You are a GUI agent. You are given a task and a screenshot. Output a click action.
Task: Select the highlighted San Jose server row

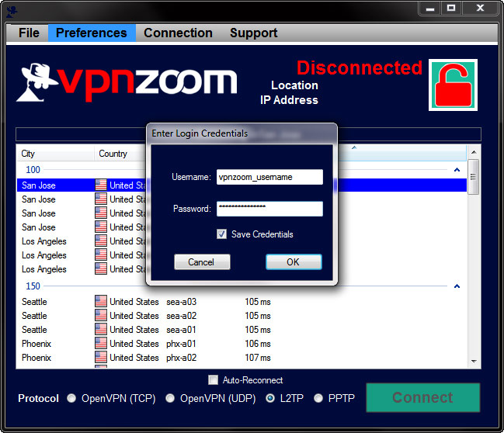[x=242, y=185]
